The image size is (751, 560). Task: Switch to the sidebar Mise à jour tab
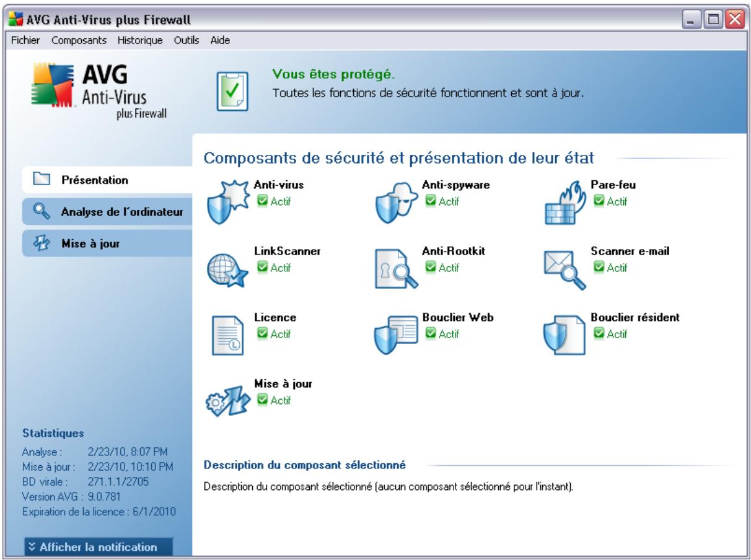coord(107,243)
